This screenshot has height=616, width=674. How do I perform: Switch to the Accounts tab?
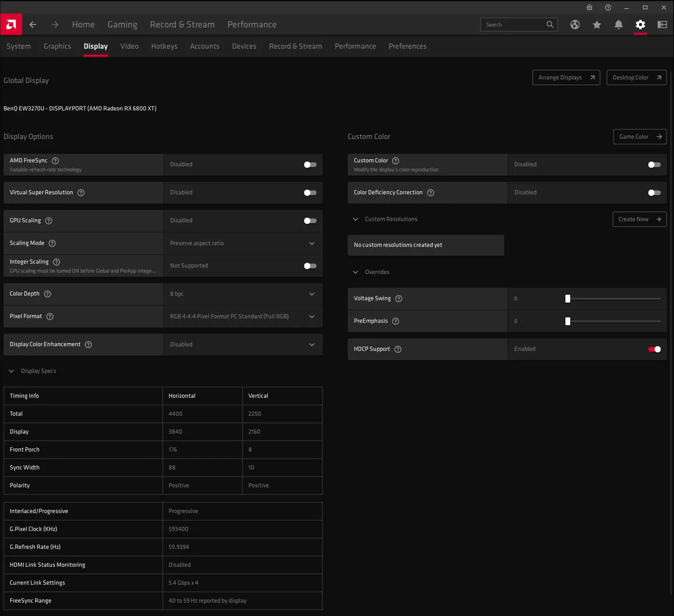point(205,46)
